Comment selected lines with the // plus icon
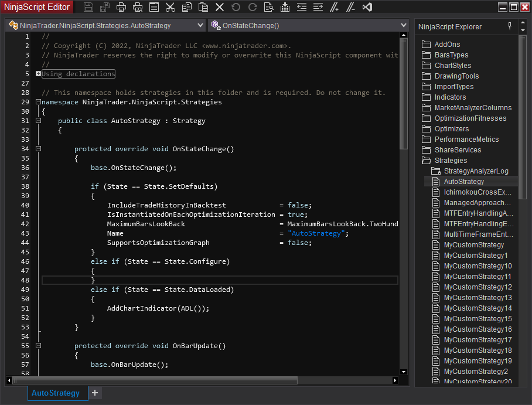This screenshot has width=532, height=405. click(335, 8)
